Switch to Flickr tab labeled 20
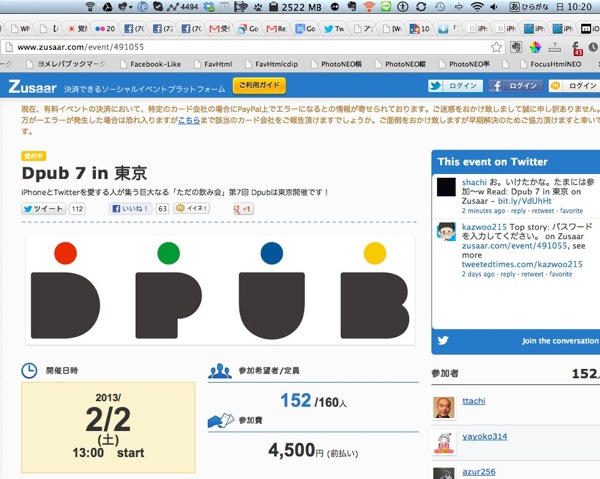Image resolution: width=600 pixels, height=479 pixels. pyautogui.click(x=105, y=29)
